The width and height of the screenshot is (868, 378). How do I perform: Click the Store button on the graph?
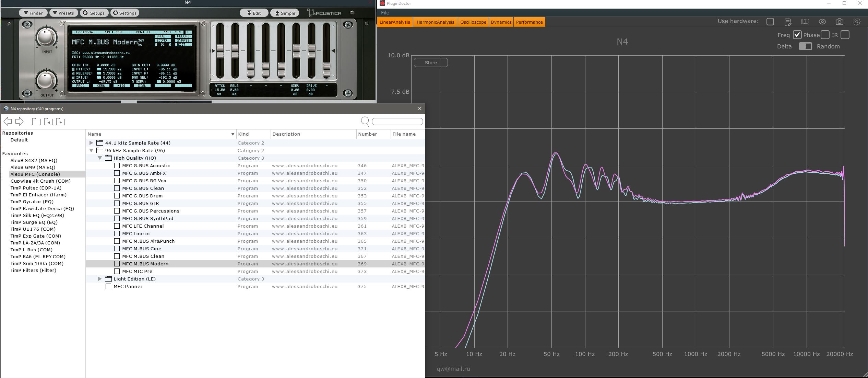click(430, 62)
